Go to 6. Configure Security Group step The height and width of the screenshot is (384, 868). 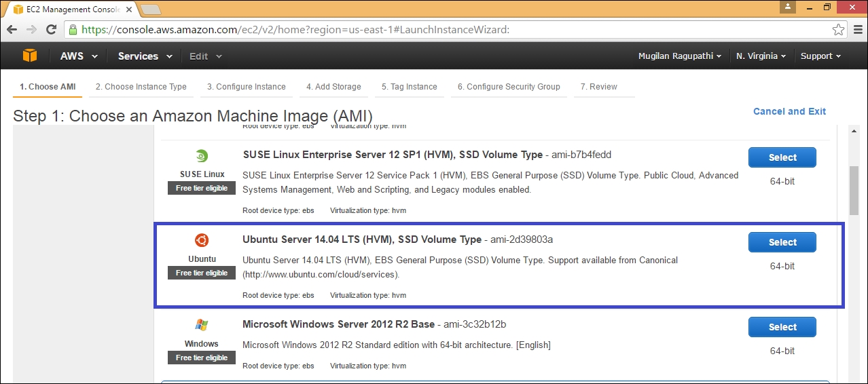(x=509, y=87)
